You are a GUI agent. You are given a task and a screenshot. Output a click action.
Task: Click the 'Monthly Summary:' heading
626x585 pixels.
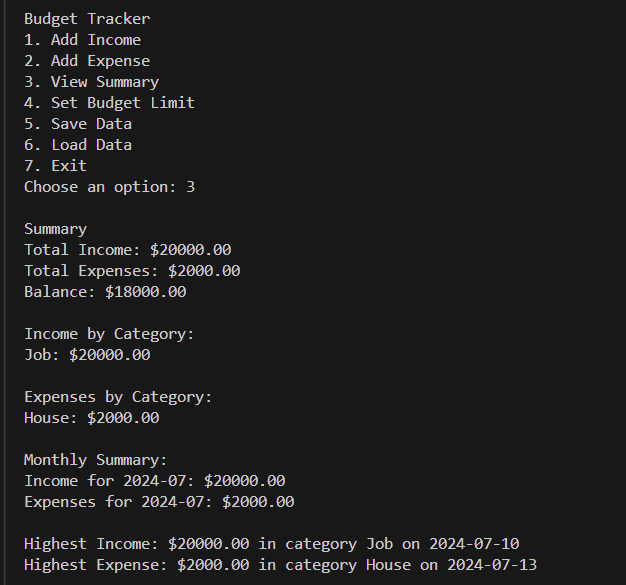[x=96, y=460]
